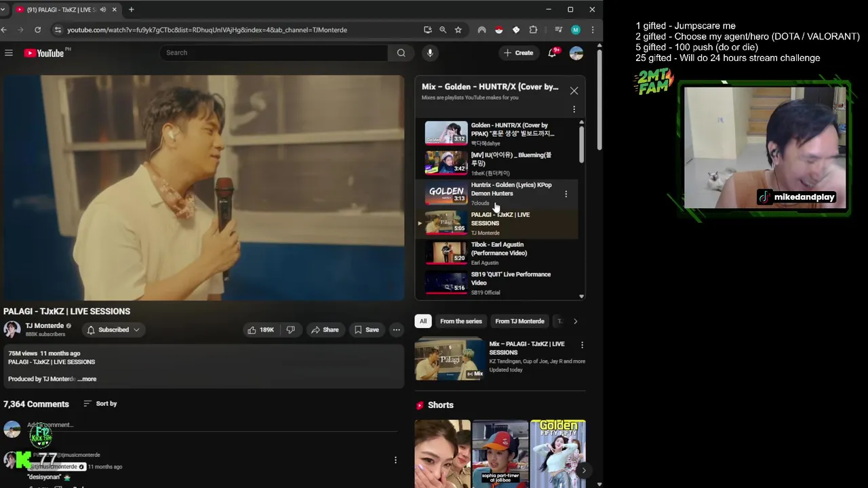This screenshot has height=488, width=868.
Task: Open Mix playlist panel options menu
Action: [574, 109]
